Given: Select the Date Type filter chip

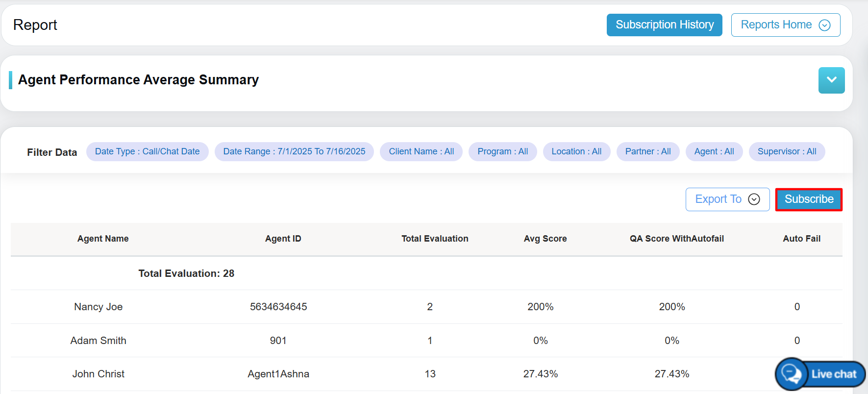Looking at the screenshot, I should (x=147, y=152).
